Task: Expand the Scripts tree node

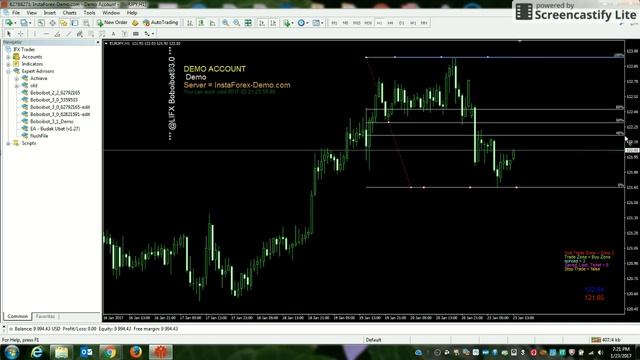Action: click(8, 143)
